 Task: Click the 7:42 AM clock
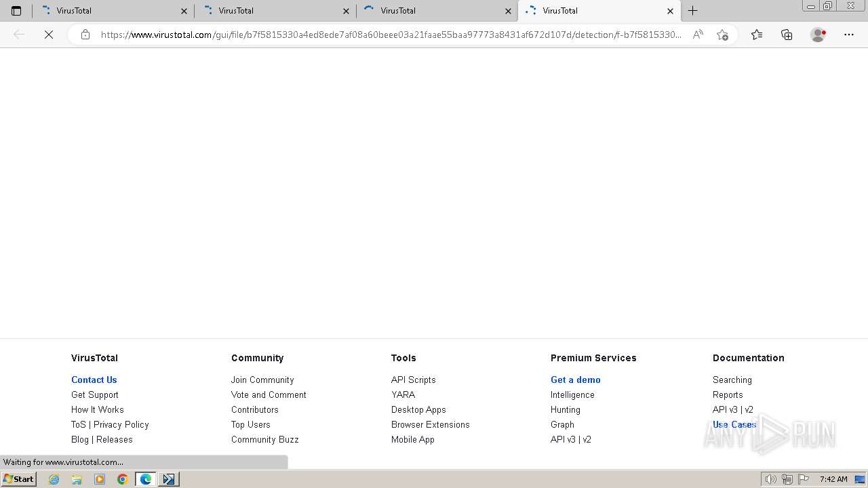(833, 479)
